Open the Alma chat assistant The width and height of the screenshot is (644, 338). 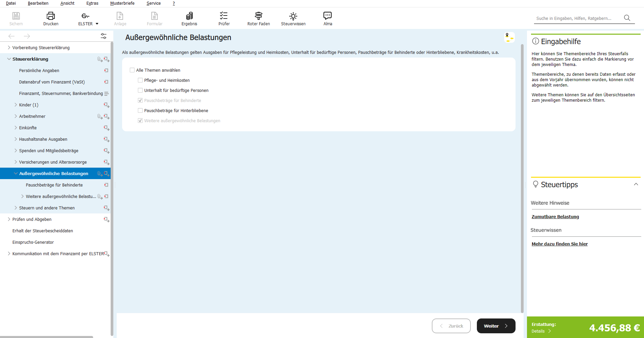(328, 16)
